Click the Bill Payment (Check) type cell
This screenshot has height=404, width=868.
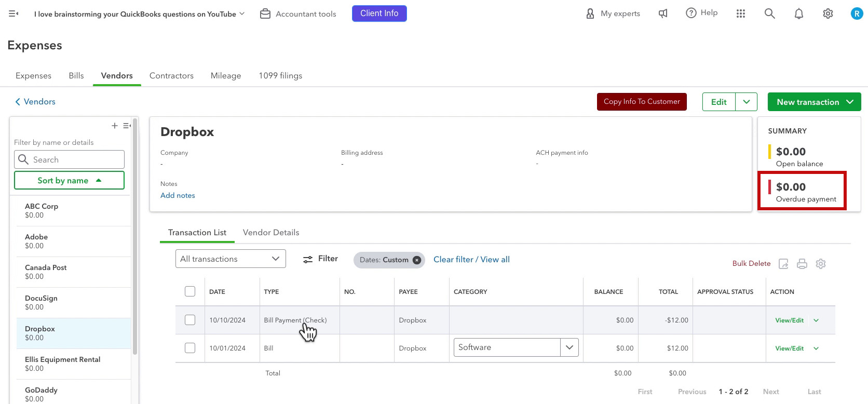click(x=295, y=320)
